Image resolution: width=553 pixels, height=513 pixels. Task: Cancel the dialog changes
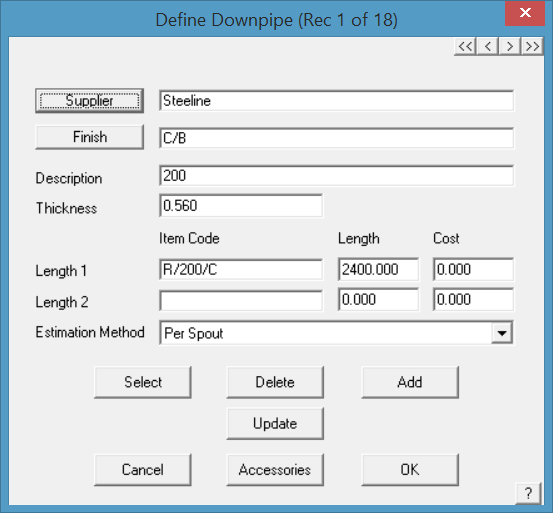[143, 470]
